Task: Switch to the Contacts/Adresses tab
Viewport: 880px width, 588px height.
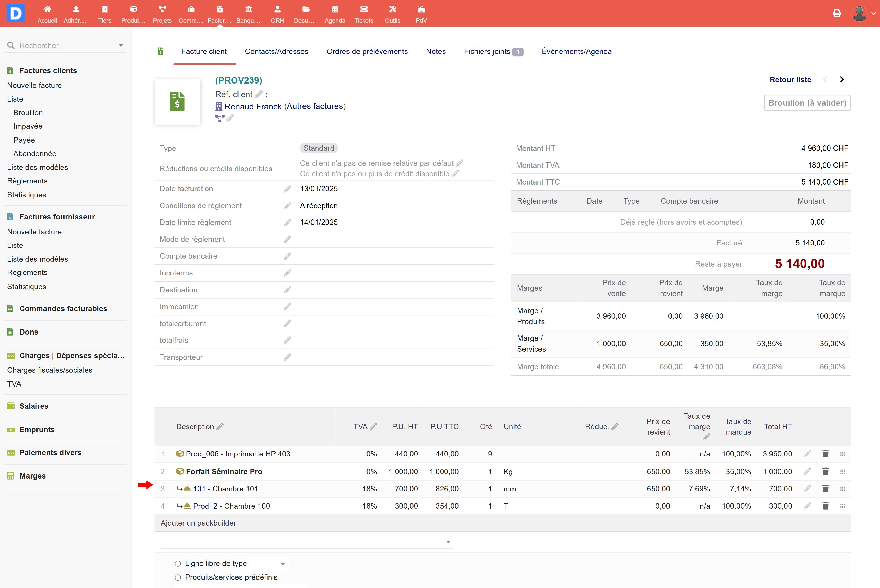Action: click(x=276, y=52)
